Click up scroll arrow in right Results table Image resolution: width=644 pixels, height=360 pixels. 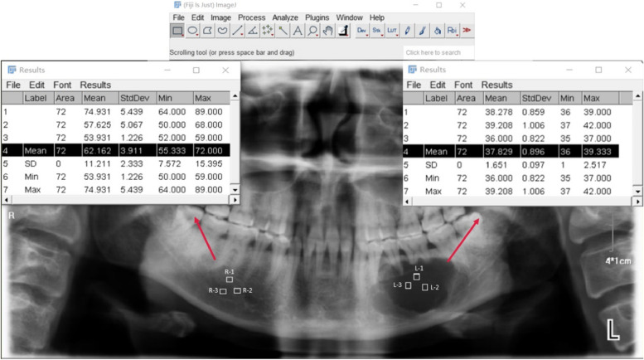click(x=637, y=96)
